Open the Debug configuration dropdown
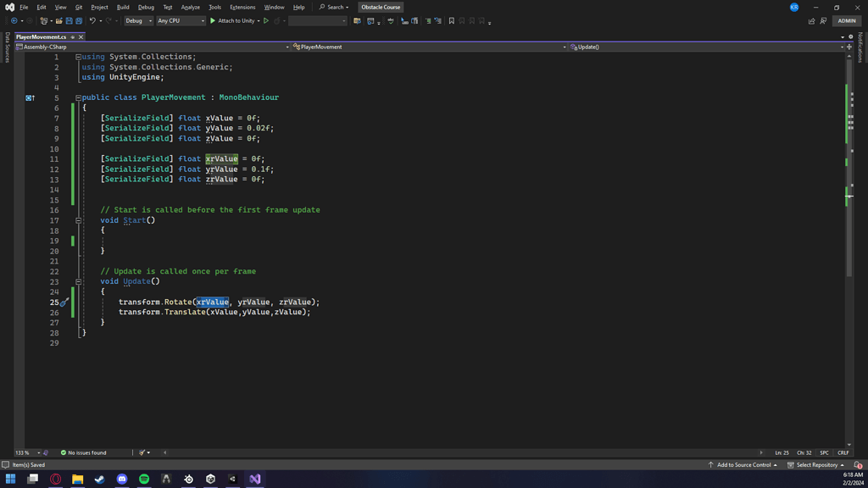This screenshot has width=868, height=488. 138,21
